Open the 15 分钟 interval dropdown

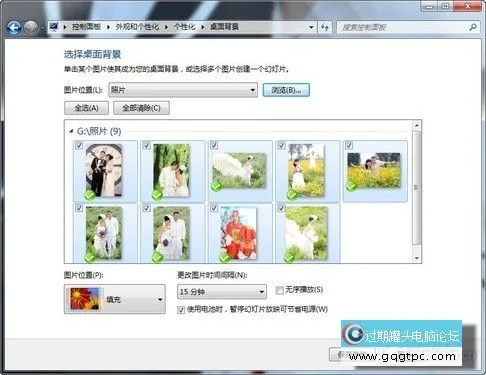(222, 292)
